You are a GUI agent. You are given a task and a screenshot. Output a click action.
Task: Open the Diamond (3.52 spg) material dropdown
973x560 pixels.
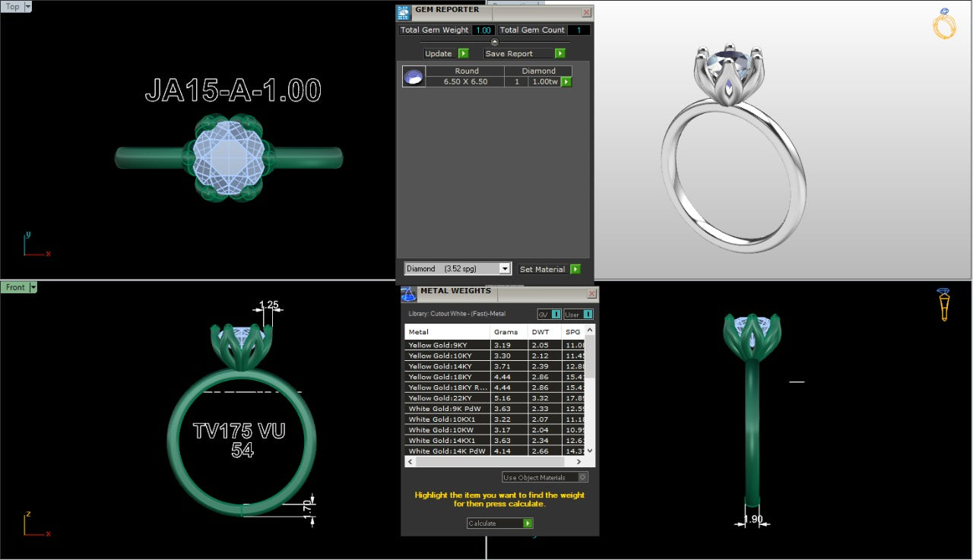coord(504,268)
